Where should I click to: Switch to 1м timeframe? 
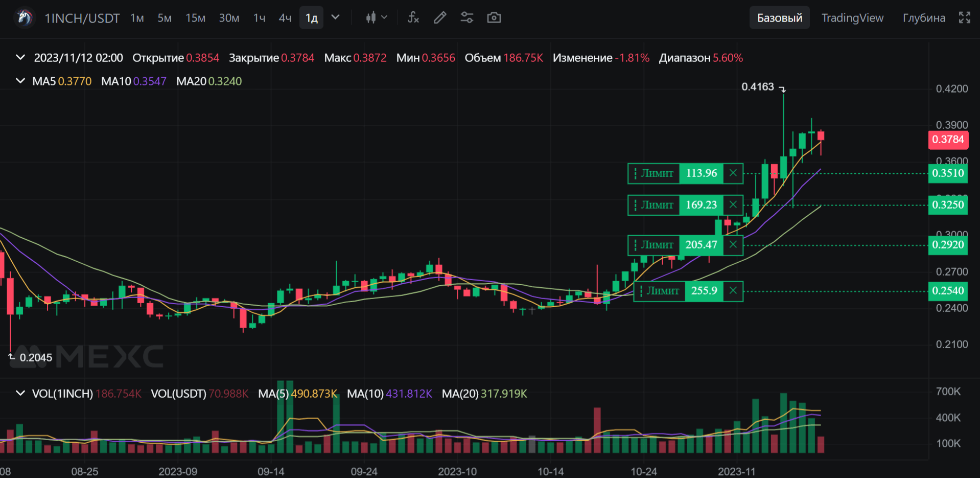click(x=137, y=18)
